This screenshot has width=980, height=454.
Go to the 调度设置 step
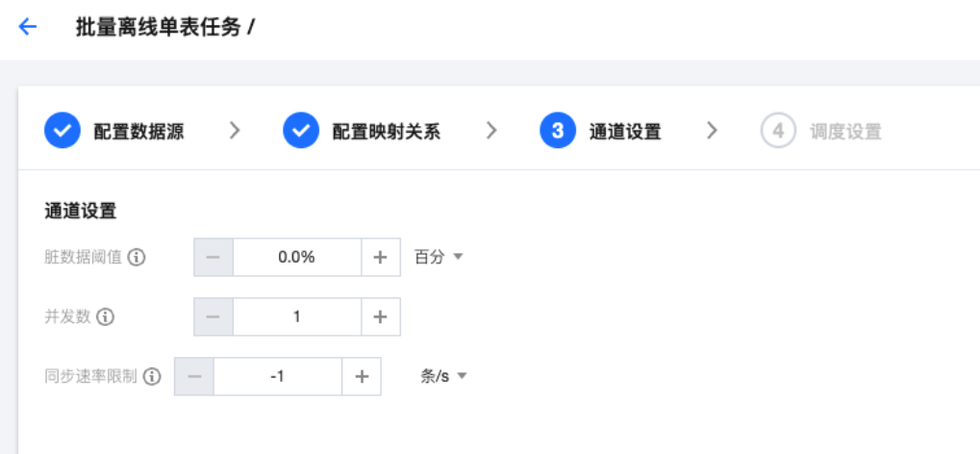pyautogui.click(x=845, y=132)
